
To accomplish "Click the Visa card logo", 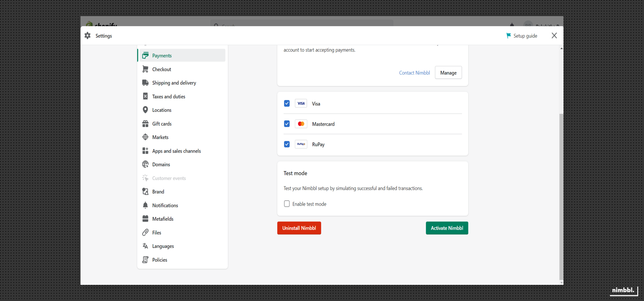I will [301, 103].
